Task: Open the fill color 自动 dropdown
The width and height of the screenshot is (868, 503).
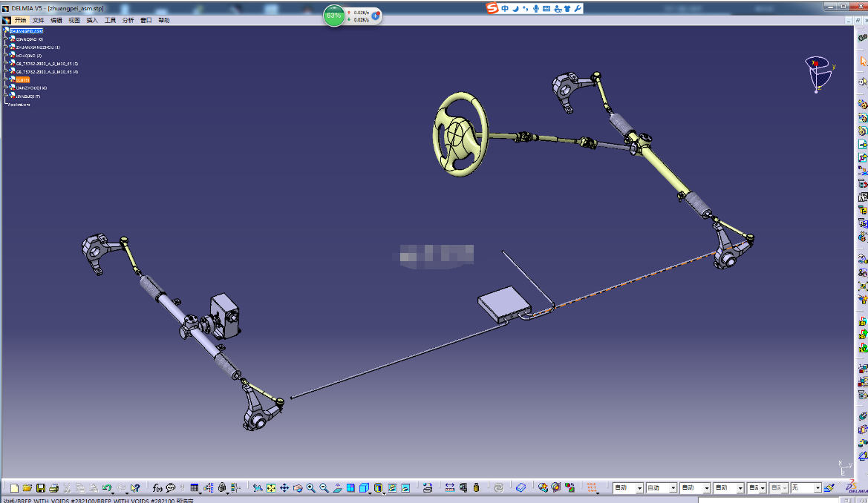Action: (627, 488)
